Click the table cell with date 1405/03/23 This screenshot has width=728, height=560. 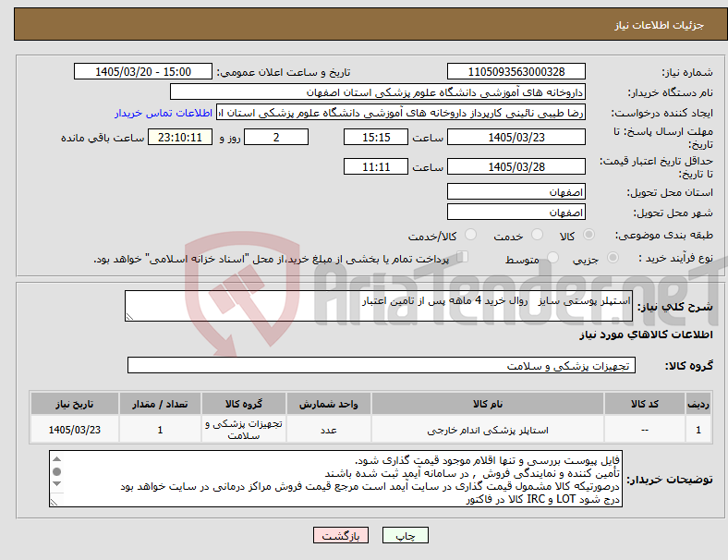74,430
